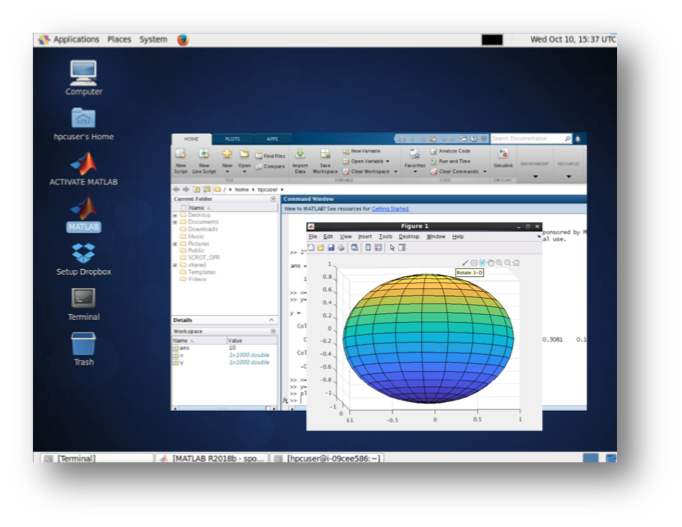This screenshot has width=682, height=527.
Task: Click the Compare button in the ribbon
Action: [x=270, y=166]
